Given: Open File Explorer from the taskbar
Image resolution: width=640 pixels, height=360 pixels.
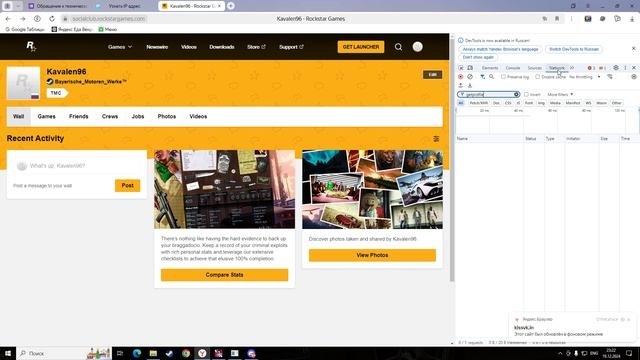Looking at the screenshot, I should coord(153,353).
